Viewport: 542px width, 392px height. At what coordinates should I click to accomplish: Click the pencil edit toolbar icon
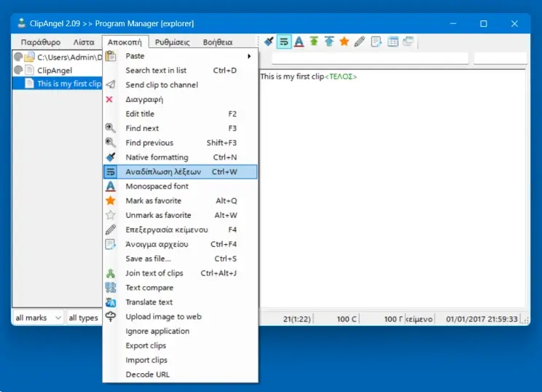[359, 42]
